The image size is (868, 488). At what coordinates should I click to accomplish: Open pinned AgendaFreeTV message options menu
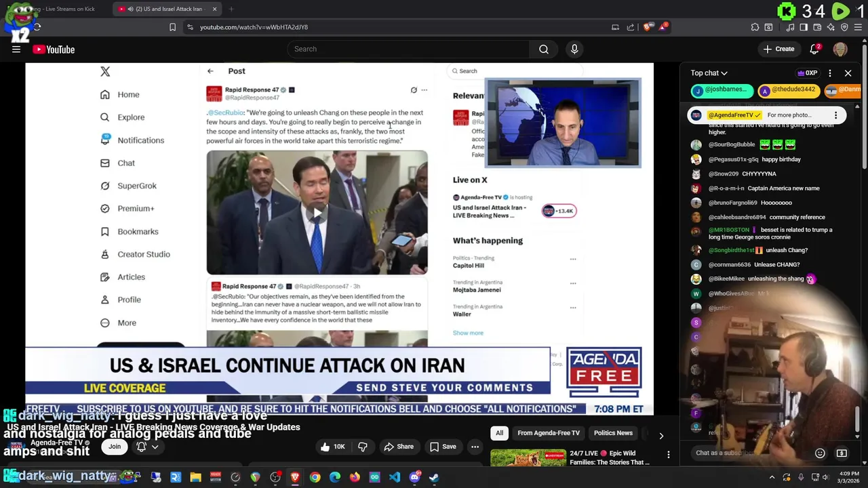[835, 115]
